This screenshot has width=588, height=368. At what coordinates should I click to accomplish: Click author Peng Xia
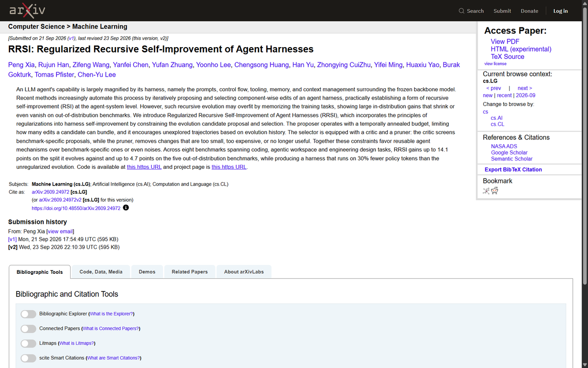pyautogui.click(x=22, y=65)
